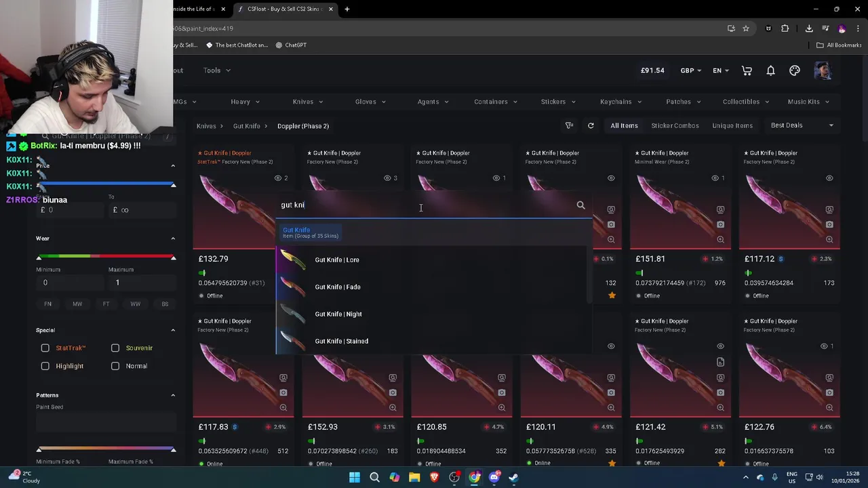Open Discord from the taskbar
Screen dimensions: 868x488
coord(494,477)
